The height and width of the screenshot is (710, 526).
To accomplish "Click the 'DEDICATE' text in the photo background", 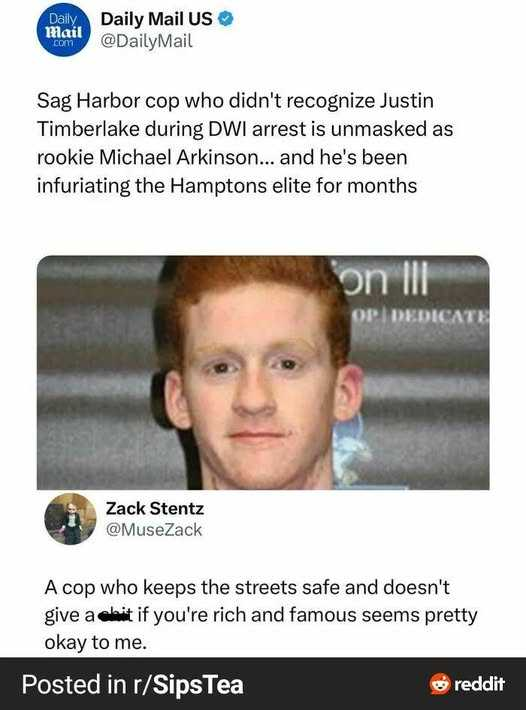I will click(439, 315).
